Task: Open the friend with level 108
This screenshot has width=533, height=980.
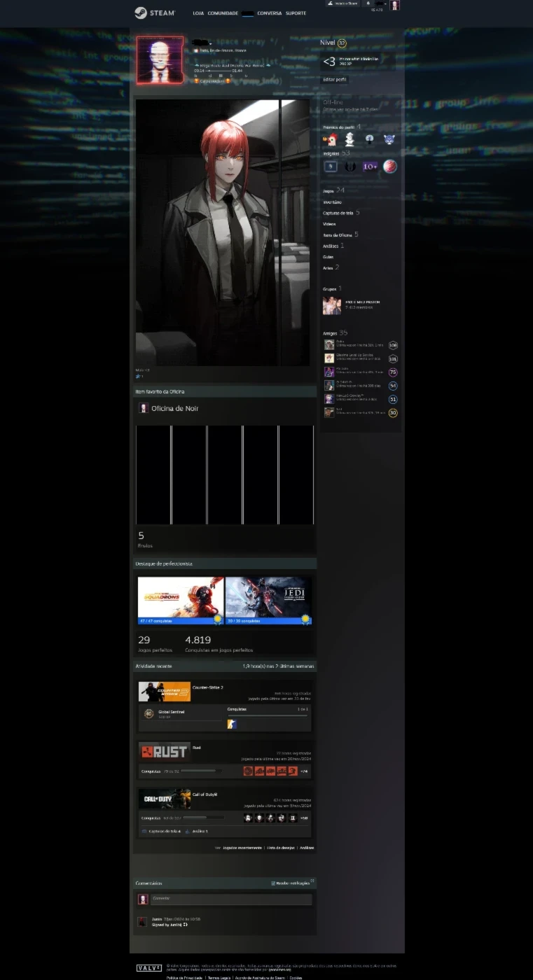Action: 361,344
